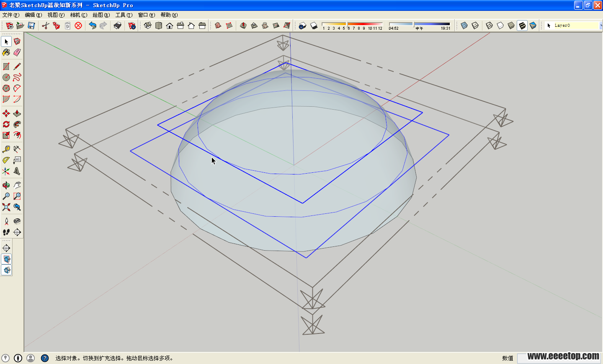
Task: Pick the Freehand squiggle tool
Action: (17, 77)
